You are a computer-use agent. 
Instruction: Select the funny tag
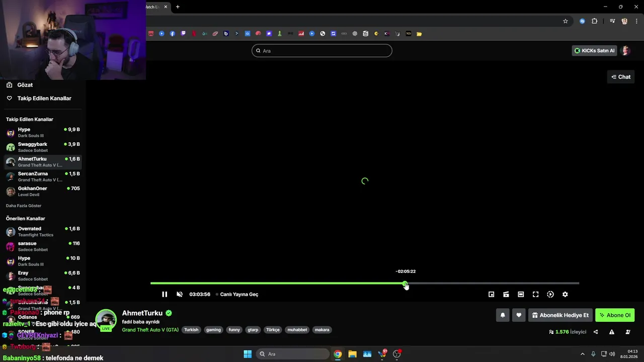pyautogui.click(x=234, y=330)
